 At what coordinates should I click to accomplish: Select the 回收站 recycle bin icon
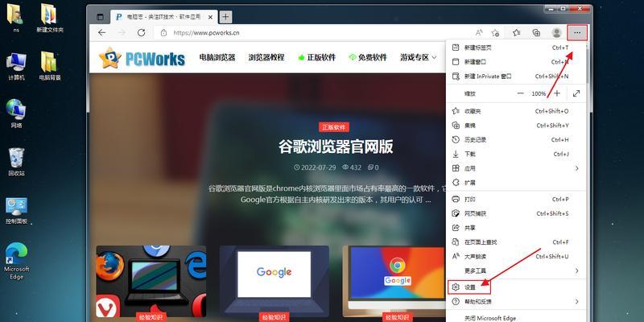tap(16, 162)
